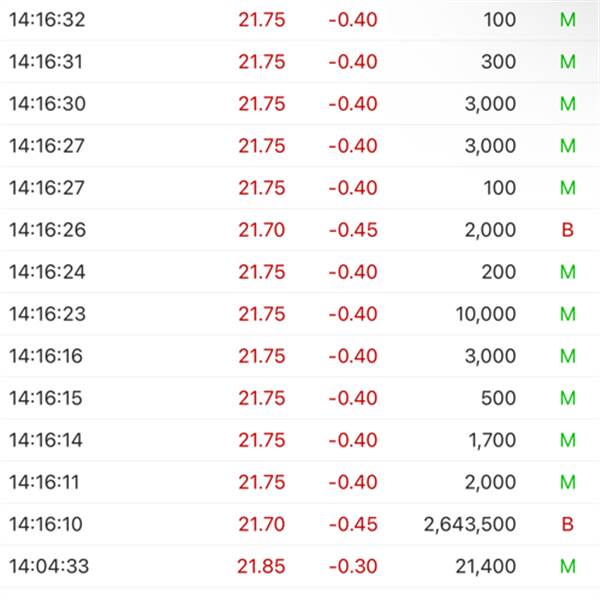
Task: Open the trade at 14:16:30
Action: (300, 104)
